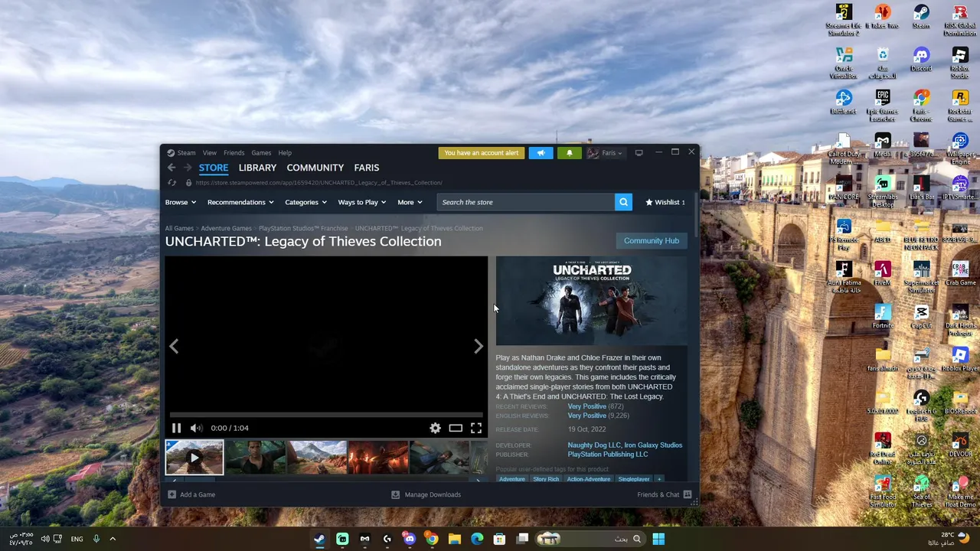Expand the Ways to Play dropdown
980x551 pixels.
pos(362,202)
